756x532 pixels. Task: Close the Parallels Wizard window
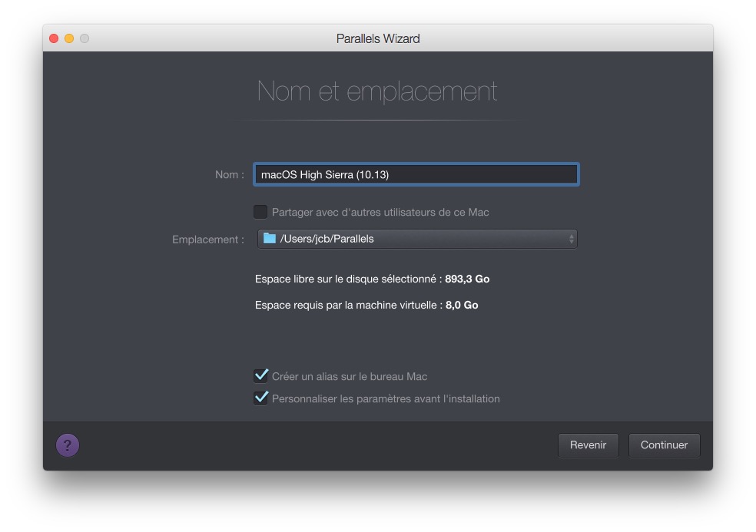54,38
